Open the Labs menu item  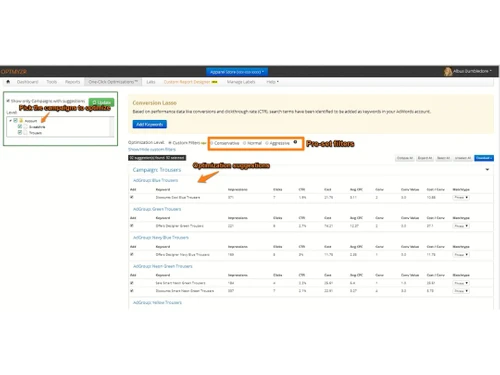(151, 82)
